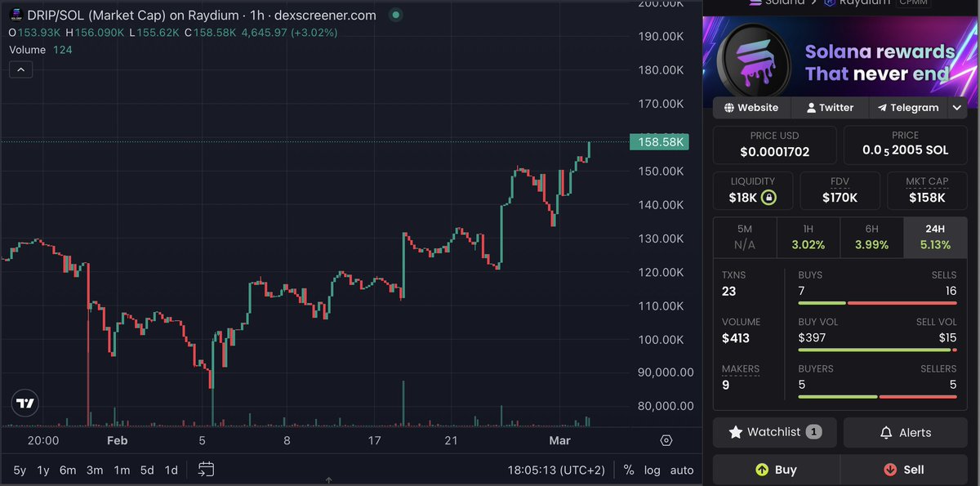Viewport: 980px width, 486px height.
Task: Select the 5d time range
Action: [147, 470]
